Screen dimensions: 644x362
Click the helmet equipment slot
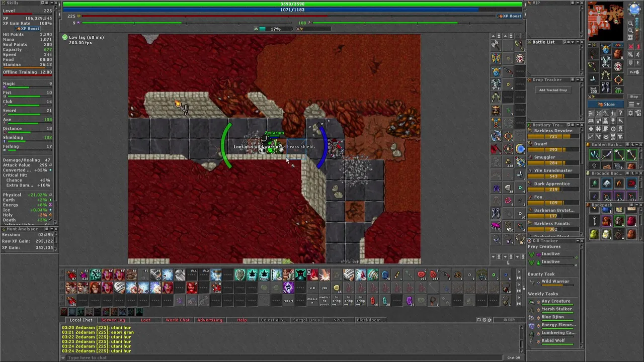coord(606,48)
